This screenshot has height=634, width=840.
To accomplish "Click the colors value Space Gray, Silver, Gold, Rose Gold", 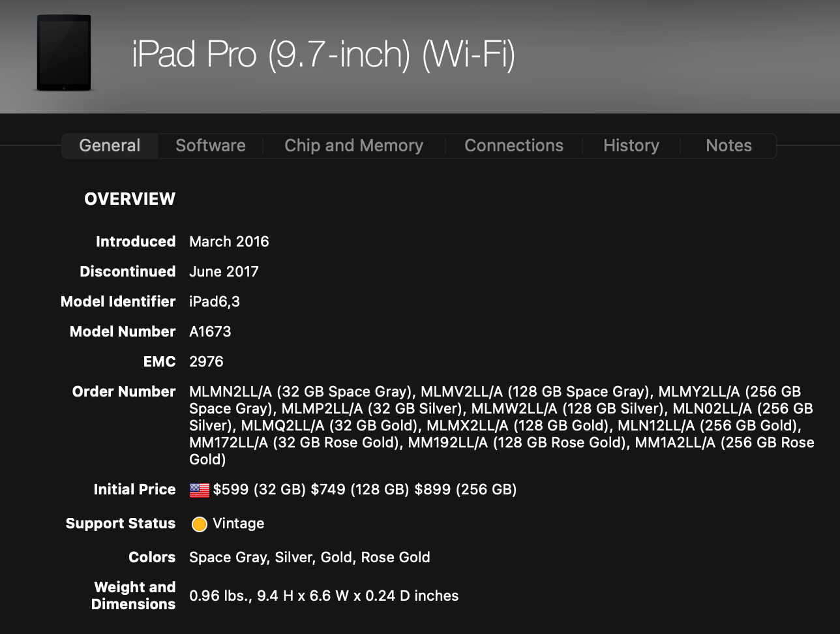I will point(310,557).
